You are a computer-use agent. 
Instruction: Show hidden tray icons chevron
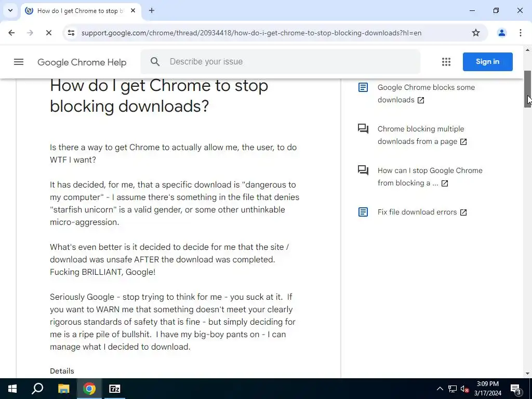point(440,389)
